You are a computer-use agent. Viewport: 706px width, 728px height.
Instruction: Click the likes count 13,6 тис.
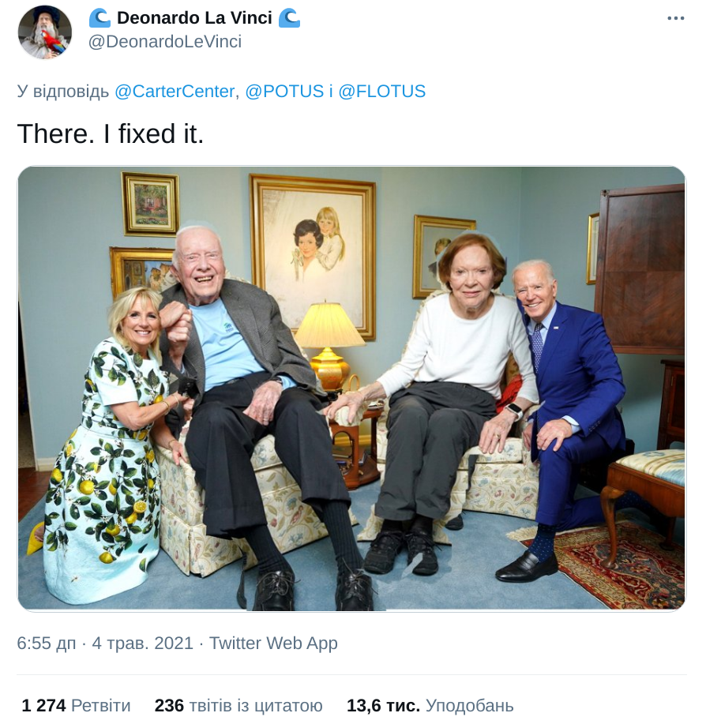pyautogui.click(x=383, y=706)
